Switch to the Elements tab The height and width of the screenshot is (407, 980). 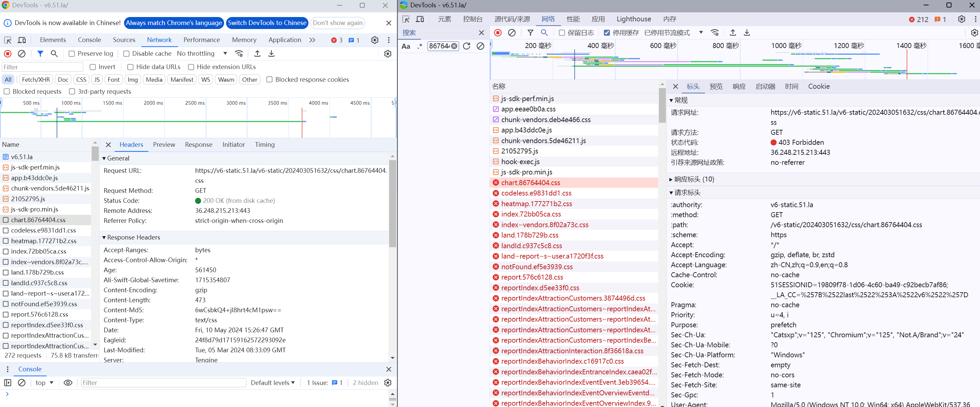53,40
